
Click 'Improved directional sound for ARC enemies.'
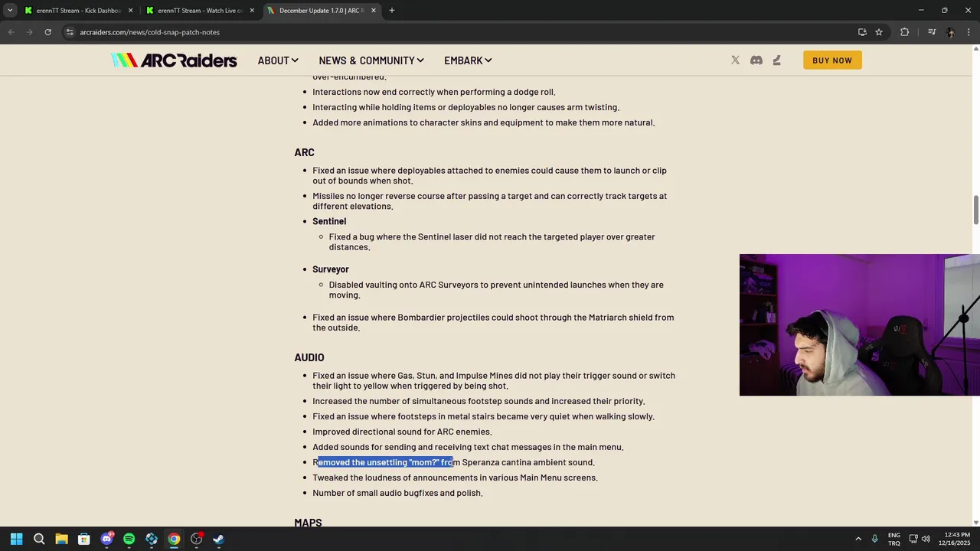tap(402, 432)
